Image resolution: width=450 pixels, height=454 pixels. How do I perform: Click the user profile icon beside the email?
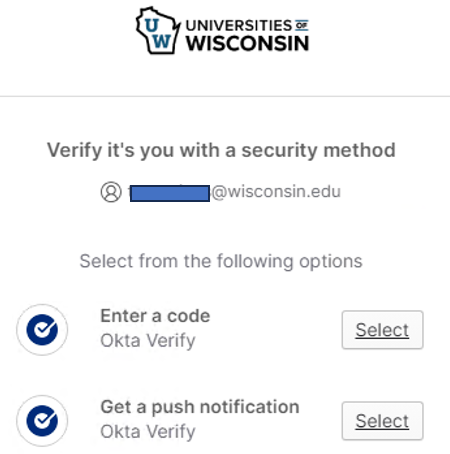111,192
